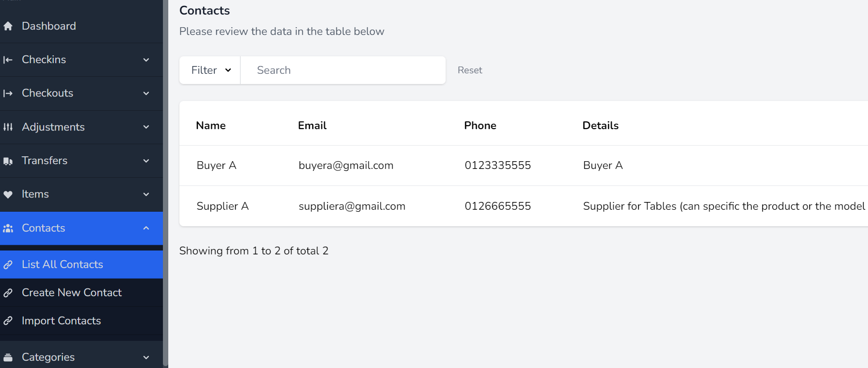Screen dimensions: 868x368
Task: Click the Items heart icon
Action: (x=8, y=194)
